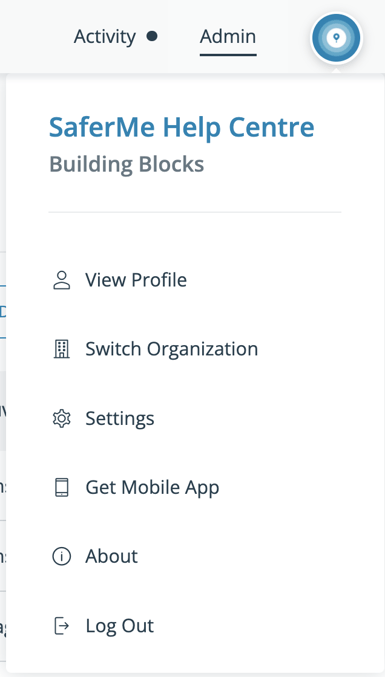Image resolution: width=385 pixels, height=677 pixels.
Task: Click the phone icon for Get Mobile App
Action: [x=61, y=487]
